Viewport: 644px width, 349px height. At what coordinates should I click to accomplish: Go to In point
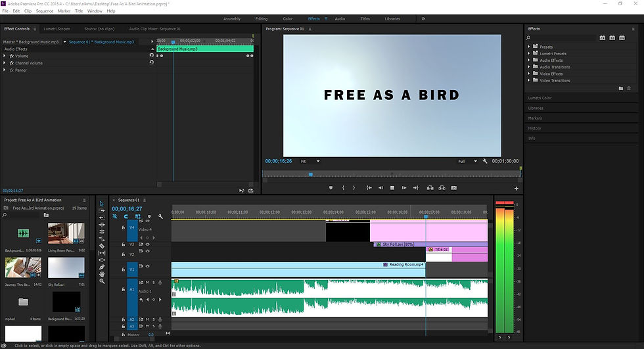coord(369,187)
